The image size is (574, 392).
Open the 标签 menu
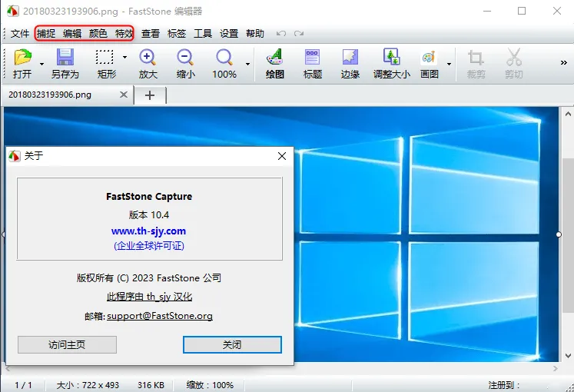point(177,34)
